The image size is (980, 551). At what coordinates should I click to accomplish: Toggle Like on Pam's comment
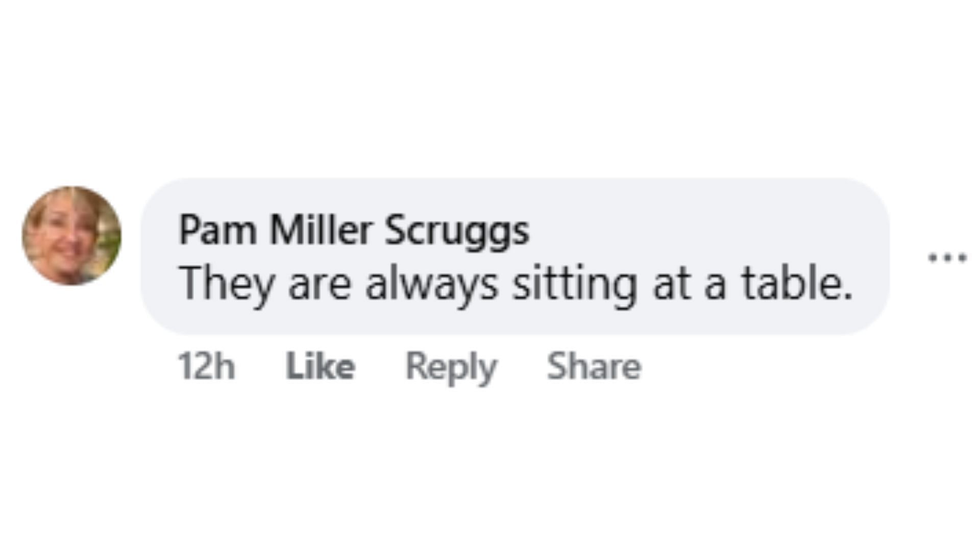tap(320, 366)
